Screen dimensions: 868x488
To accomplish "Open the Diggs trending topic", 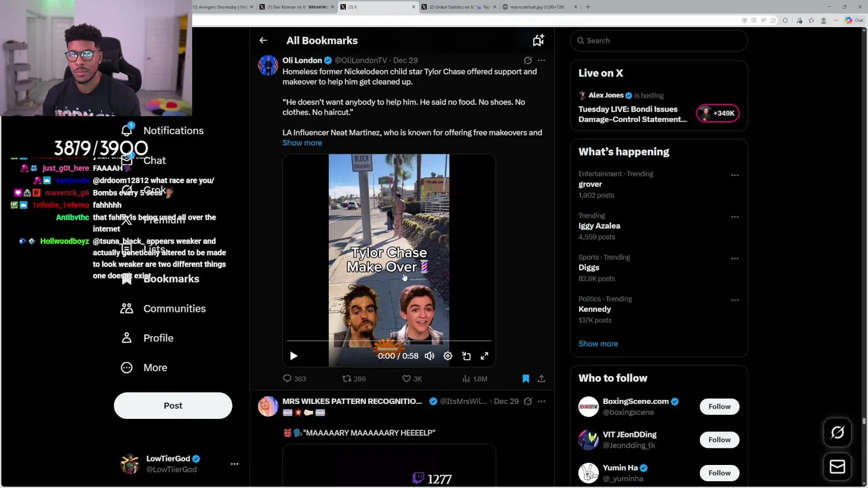I will (x=589, y=268).
